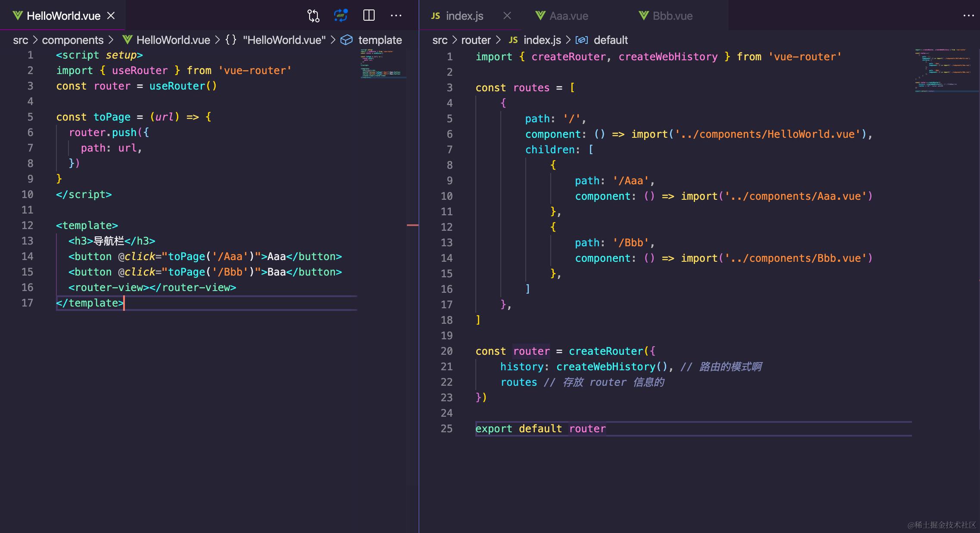980x533 pixels.
Task: Click the Bbb.vue import path string
Action: pos(796,258)
